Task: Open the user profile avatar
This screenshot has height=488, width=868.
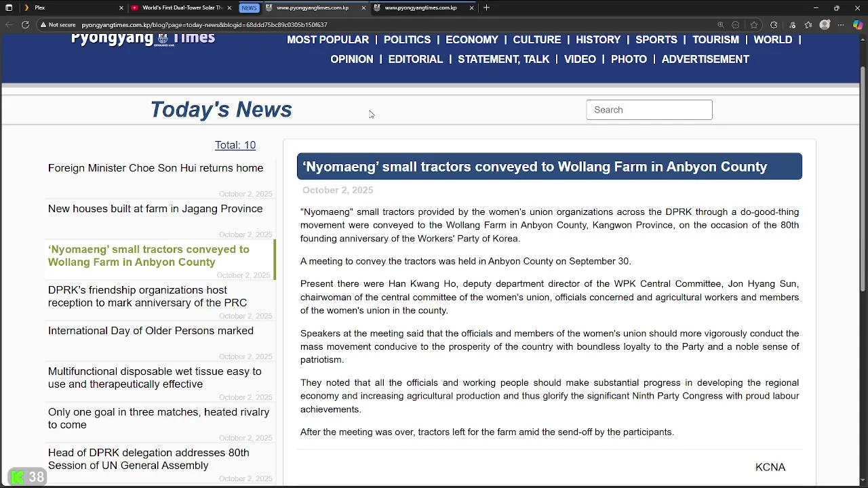Action: [x=825, y=25]
